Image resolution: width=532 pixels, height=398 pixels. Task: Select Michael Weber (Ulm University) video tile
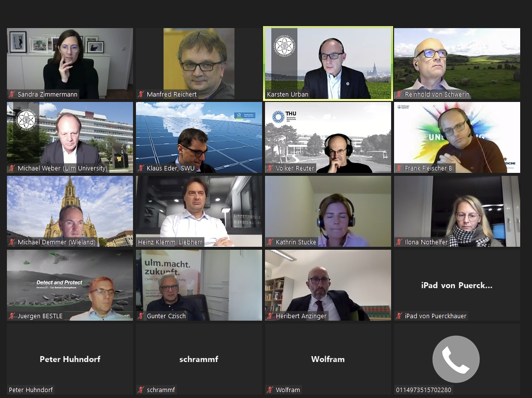pos(70,137)
